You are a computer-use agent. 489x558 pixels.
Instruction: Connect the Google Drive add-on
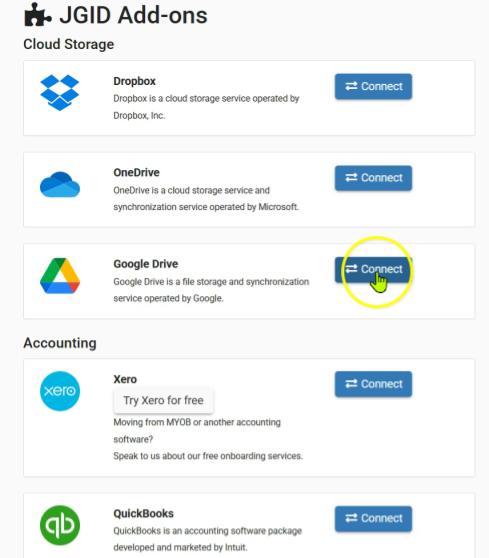tap(373, 269)
